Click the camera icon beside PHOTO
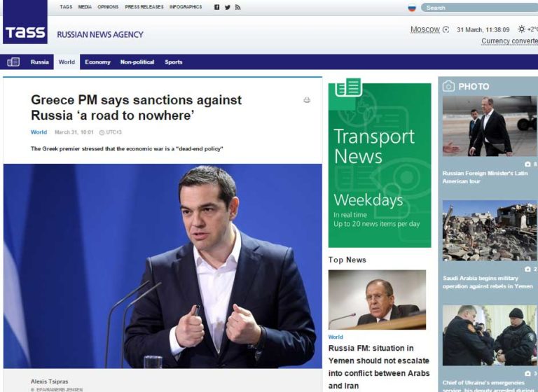Viewport: 538px width, 392px height. coord(448,86)
